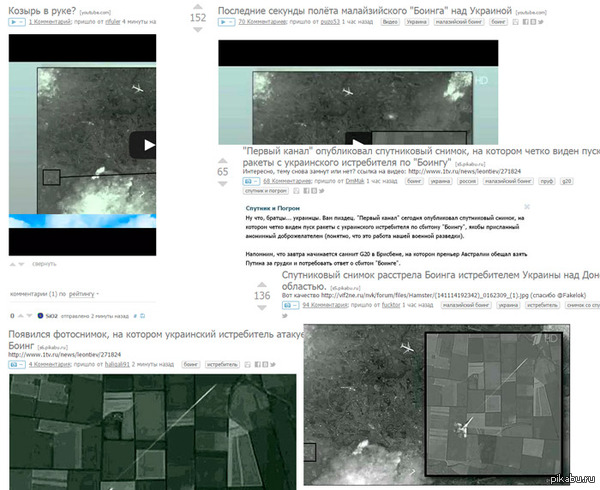This screenshot has height=490, width=600.
Task: Open '4 Комментария' link
Action: click(x=50, y=365)
